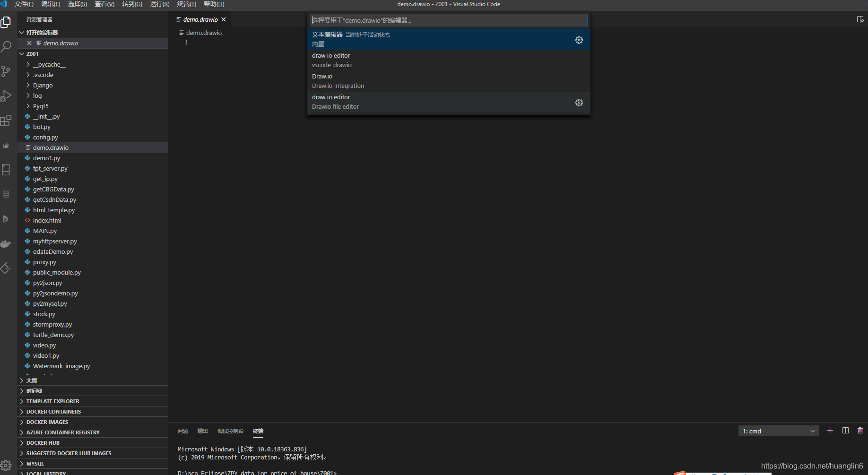Collapse the Z001 workspace folder

pyautogui.click(x=93, y=54)
